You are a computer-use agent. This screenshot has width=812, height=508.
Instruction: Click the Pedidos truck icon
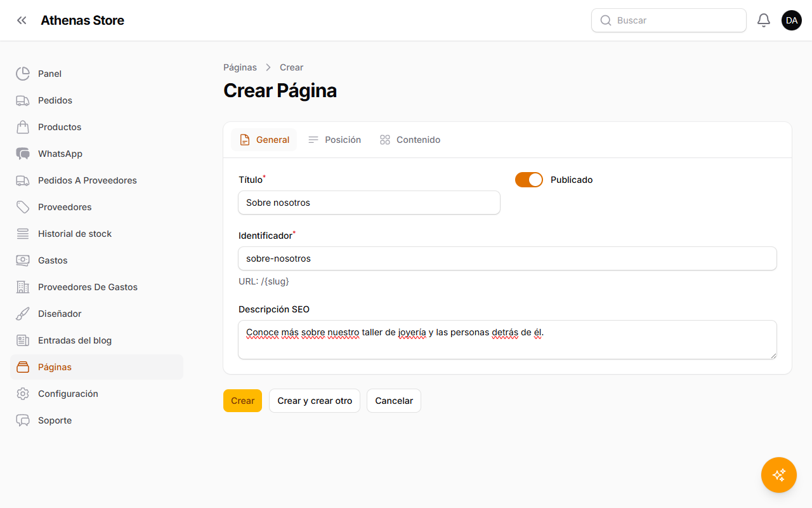[x=23, y=100]
